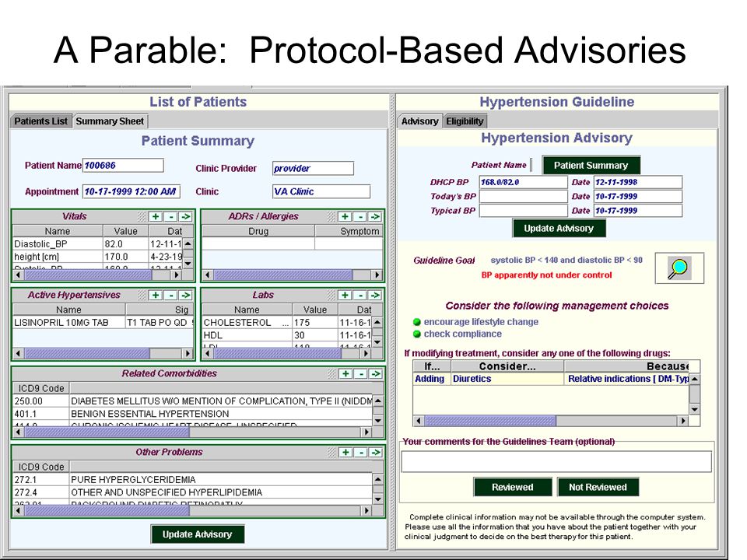This screenshot has width=747, height=560.
Task: Click ADRs / Allergies horizontal scrollbar left arrow
Action: [208, 275]
